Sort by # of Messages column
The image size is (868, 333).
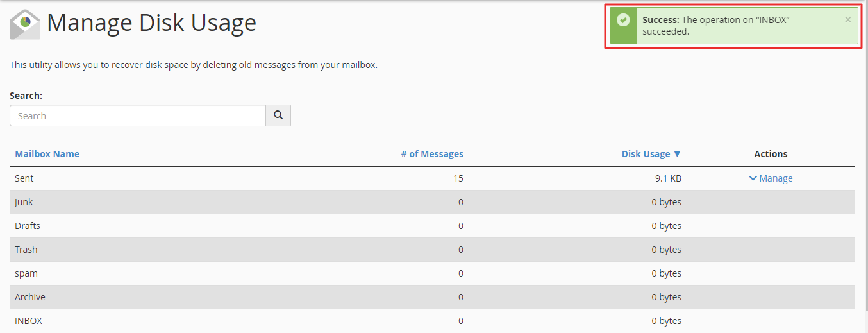pyautogui.click(x=432, y=154)
